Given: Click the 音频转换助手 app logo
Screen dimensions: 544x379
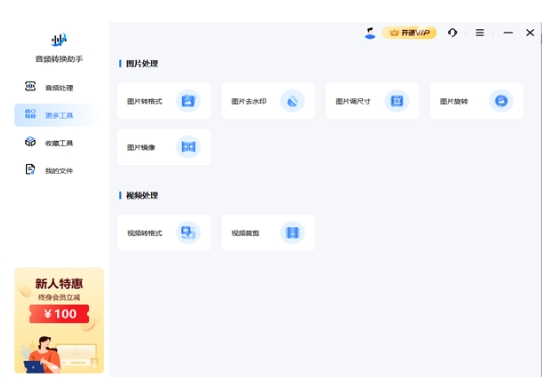Looking at the screenshot, I should 59,40.
